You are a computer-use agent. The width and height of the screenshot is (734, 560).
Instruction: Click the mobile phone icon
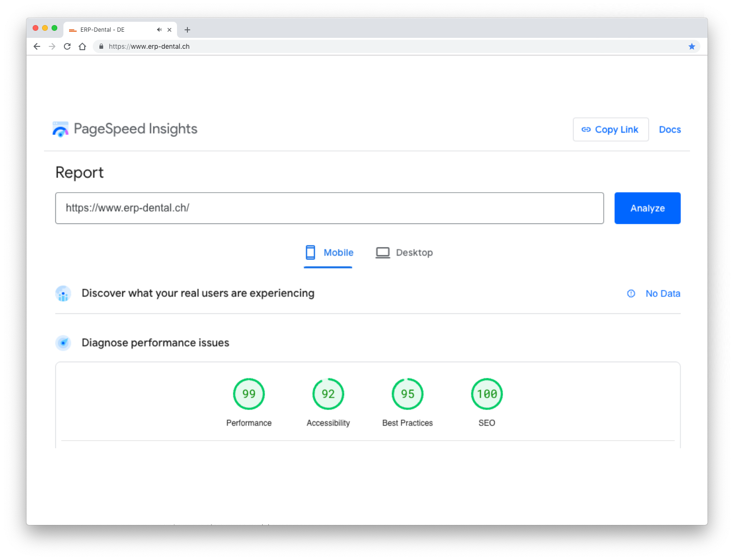coord(310,252)
